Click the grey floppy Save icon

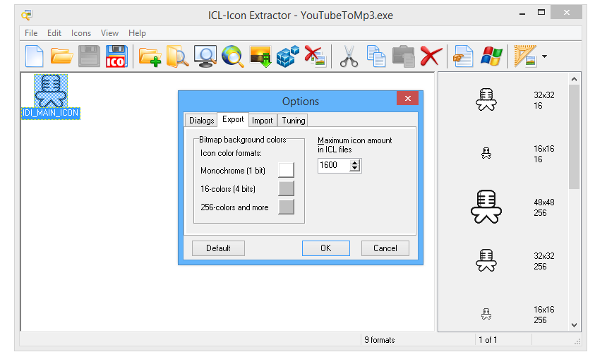[x=89, y=56]
